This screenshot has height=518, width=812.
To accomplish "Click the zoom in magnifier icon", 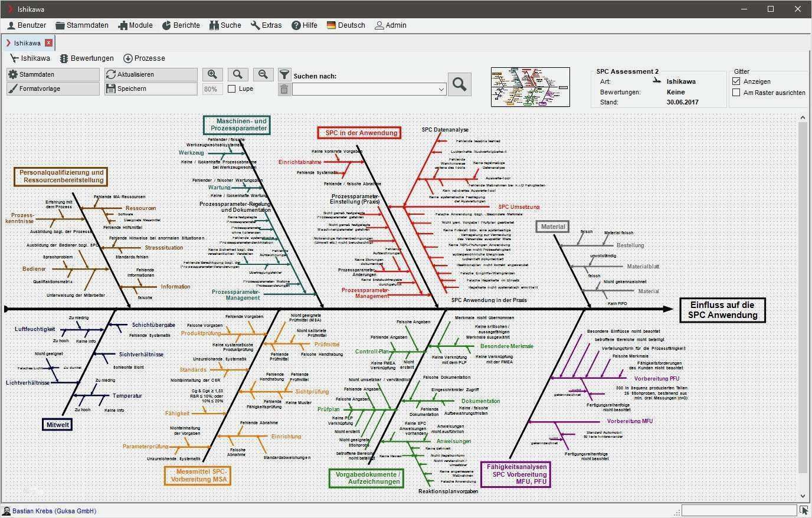I will [212, 74].
